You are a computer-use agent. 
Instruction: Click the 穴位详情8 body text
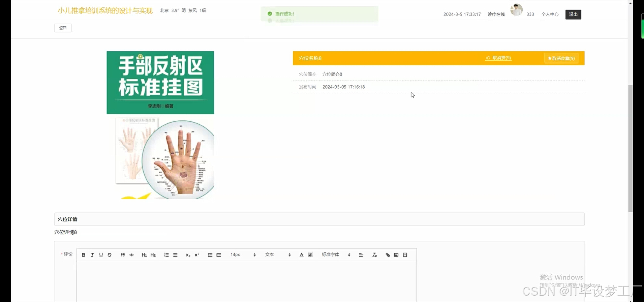[66, 232]
